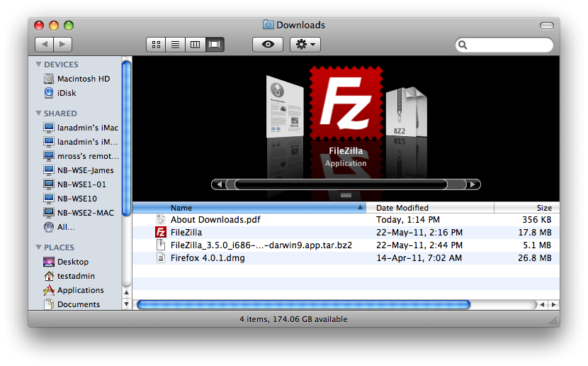Click horizontal scroll right arrow

point(553,304)
